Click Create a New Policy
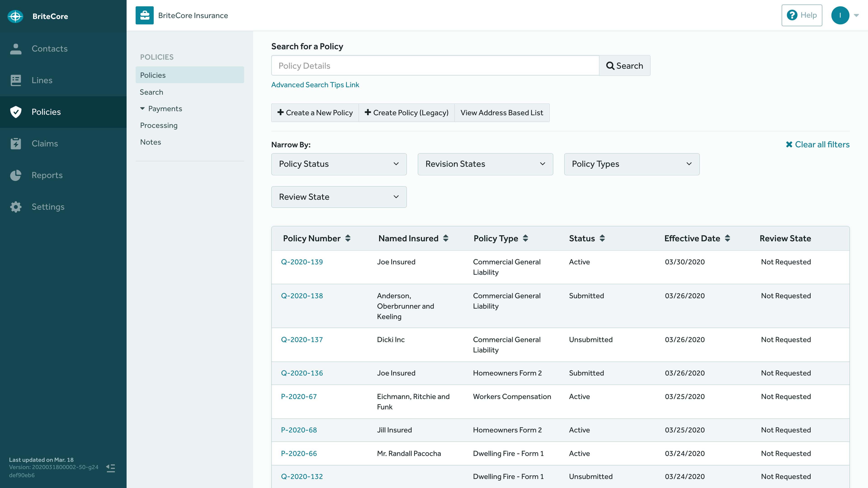Screen dimensions: 868x488 (x=315, y=113)
